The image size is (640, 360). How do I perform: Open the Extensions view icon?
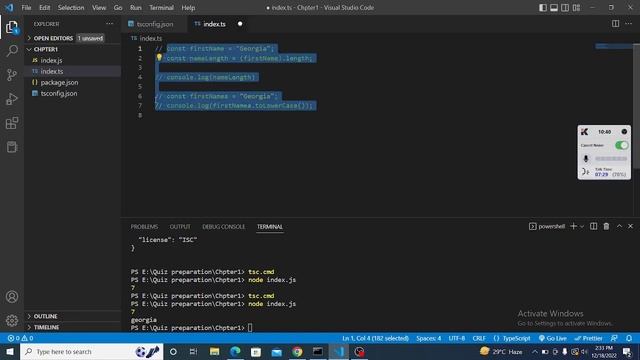pyautogui.click(x=12, y=123)
